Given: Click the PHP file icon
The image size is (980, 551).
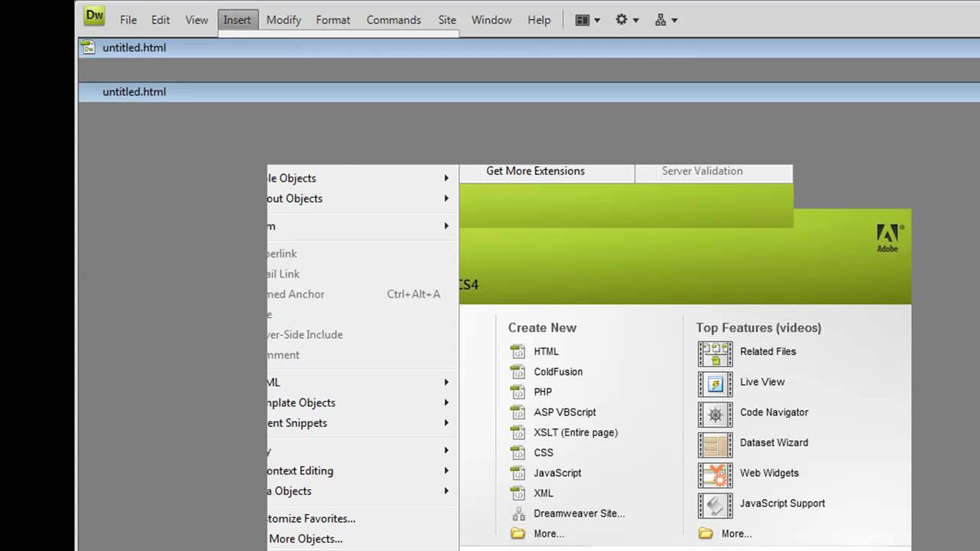Looking at the screenshot, I should 518,392.
